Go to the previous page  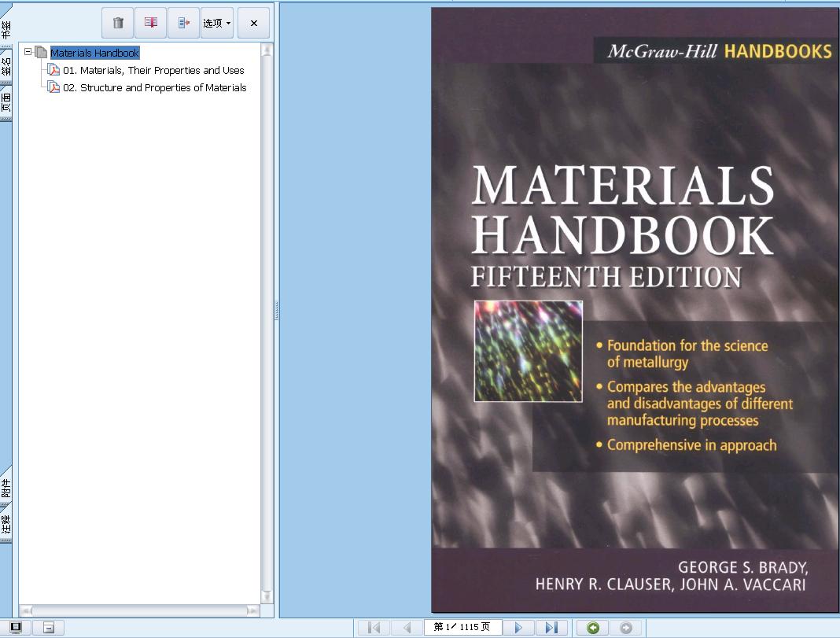[406, 627]
